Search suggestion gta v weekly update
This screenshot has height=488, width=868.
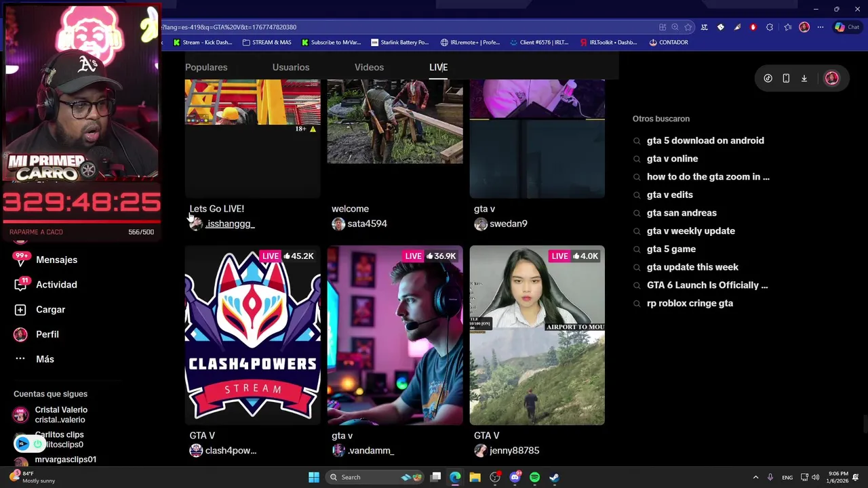coord(690,231)
